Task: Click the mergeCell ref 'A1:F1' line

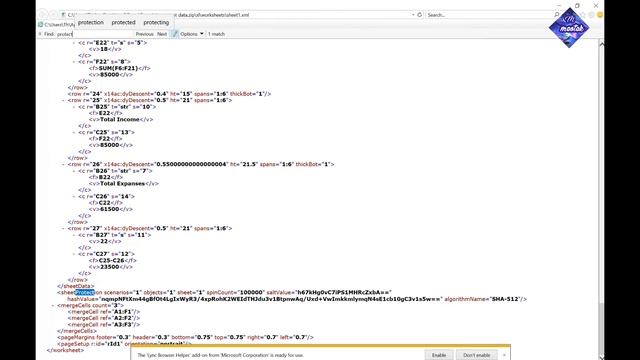Action: tap(104, 311)
